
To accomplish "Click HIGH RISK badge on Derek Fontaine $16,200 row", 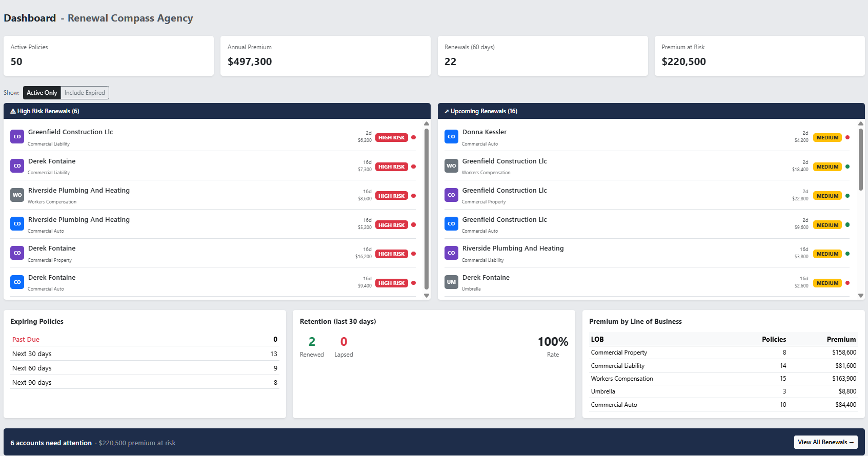I will [392, 254].
